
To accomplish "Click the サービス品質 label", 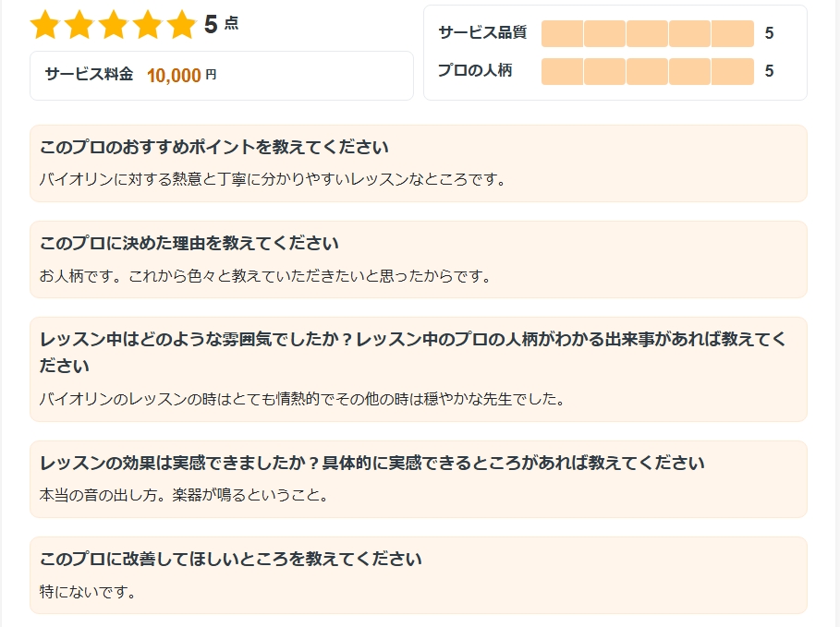I will coord(482,32).
